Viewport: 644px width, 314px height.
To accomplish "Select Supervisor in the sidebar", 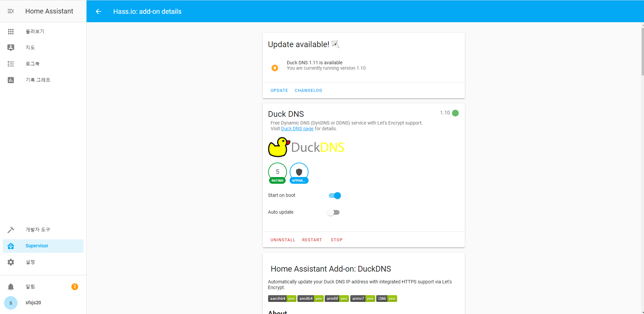I will [x=43, y=246].
